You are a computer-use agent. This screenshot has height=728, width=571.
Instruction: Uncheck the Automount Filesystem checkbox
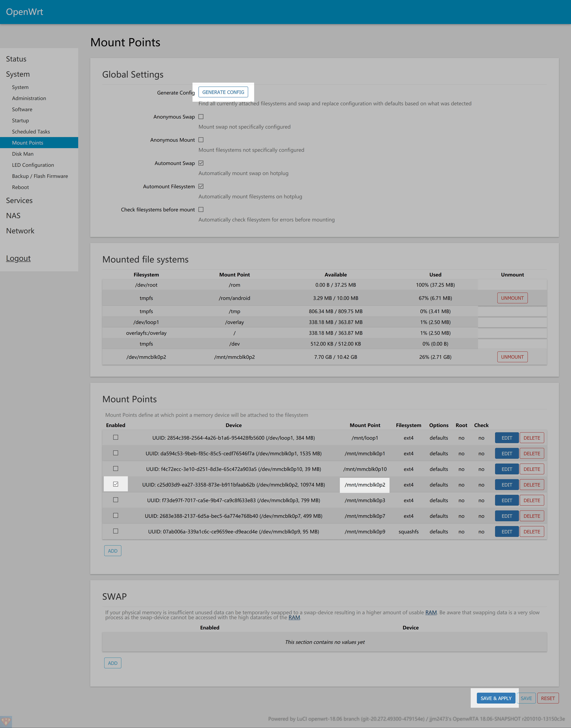click(x=201, y=186)
